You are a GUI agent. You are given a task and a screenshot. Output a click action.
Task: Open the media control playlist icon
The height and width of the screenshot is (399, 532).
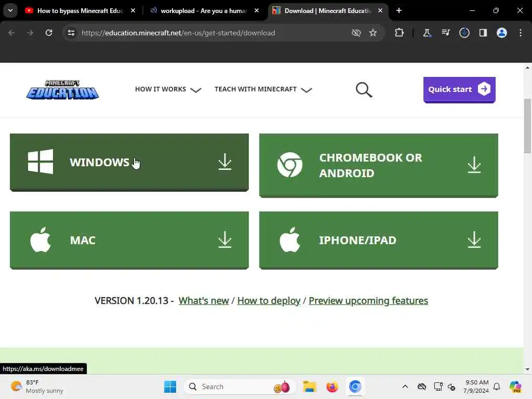coord(445,33)
